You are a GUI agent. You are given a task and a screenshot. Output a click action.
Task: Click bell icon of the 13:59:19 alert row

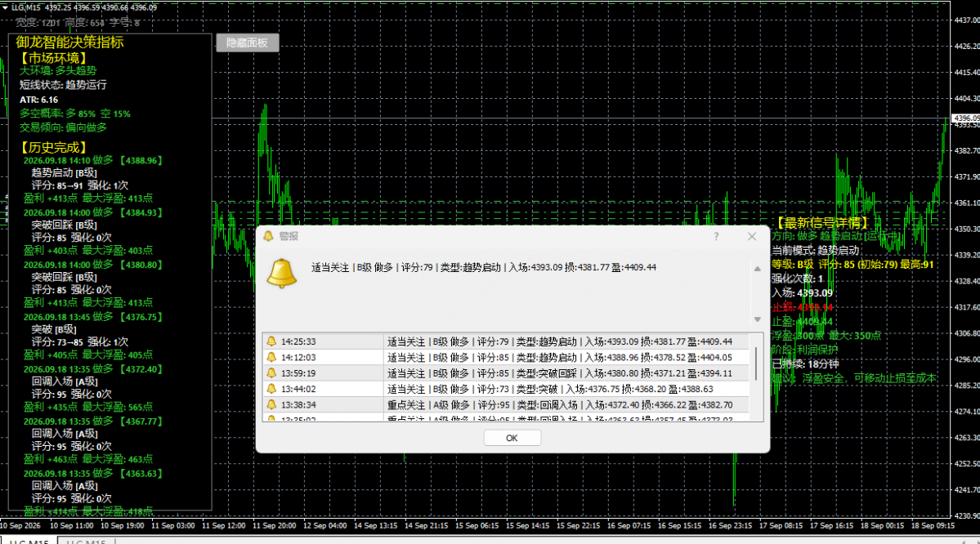[x=271, y=372]
